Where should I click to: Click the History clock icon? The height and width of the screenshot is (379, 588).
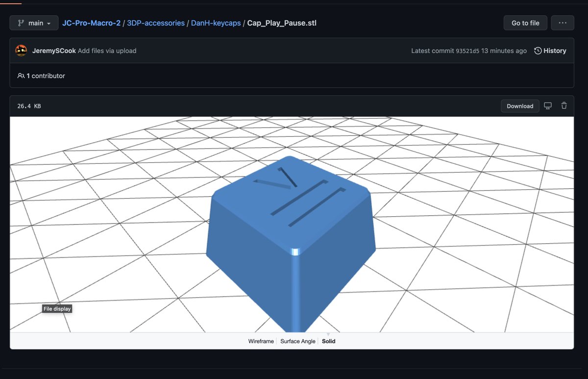click(x=538, y=51)
